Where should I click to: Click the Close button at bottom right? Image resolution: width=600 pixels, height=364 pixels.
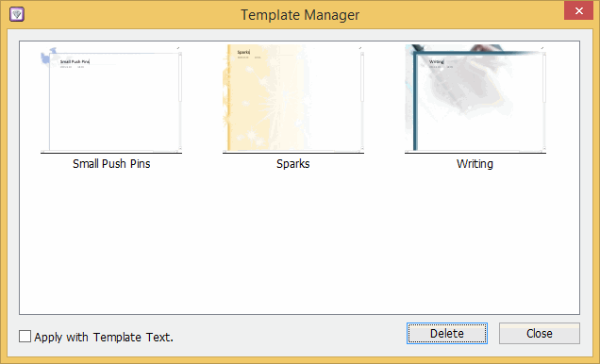(540, 334)
